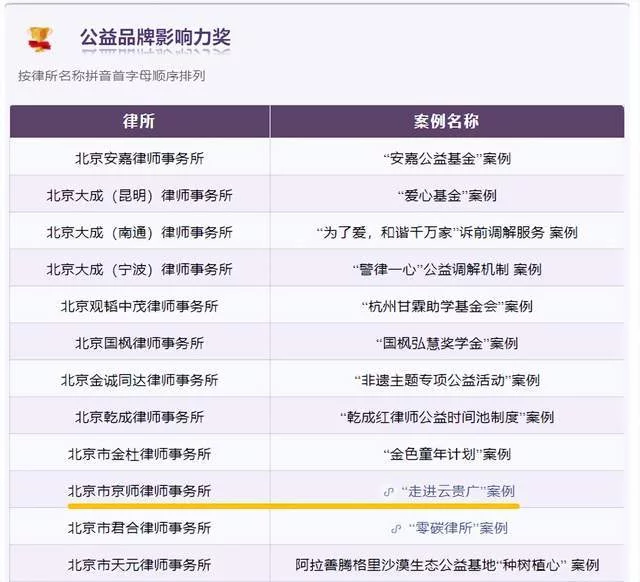Select 北京市京师律师事务所 cell
The height and width of the screenshot is (582, 640).
(x=140, y=491)
